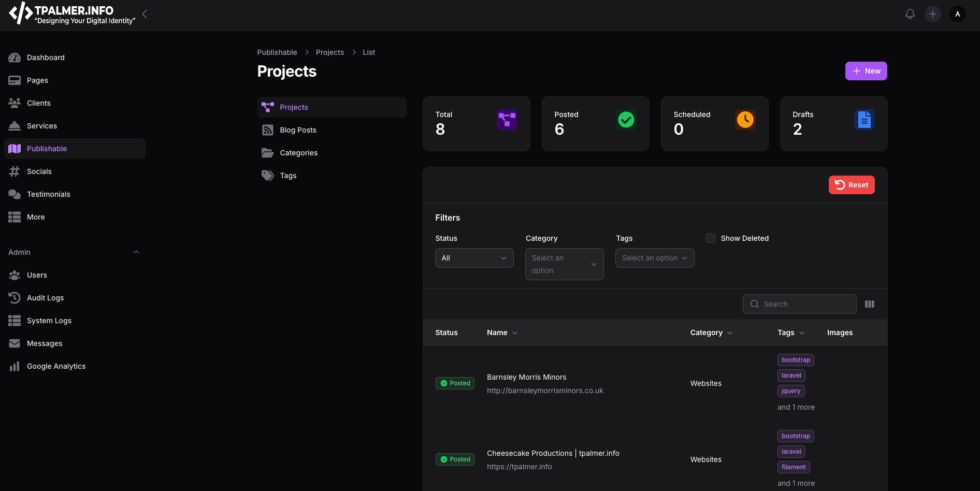Open Testimonials in the sidebar
Viewport: 980px width, 491px height.
click(48, 194)
